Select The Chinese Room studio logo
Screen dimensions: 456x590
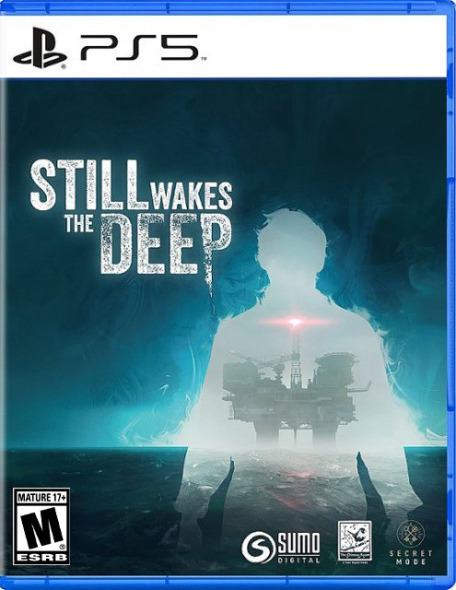click(354, 542)
